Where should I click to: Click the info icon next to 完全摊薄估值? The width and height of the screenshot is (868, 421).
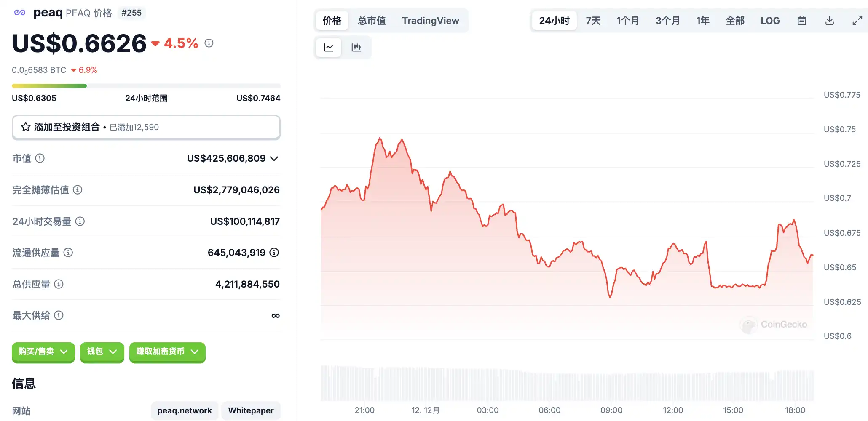78,190
